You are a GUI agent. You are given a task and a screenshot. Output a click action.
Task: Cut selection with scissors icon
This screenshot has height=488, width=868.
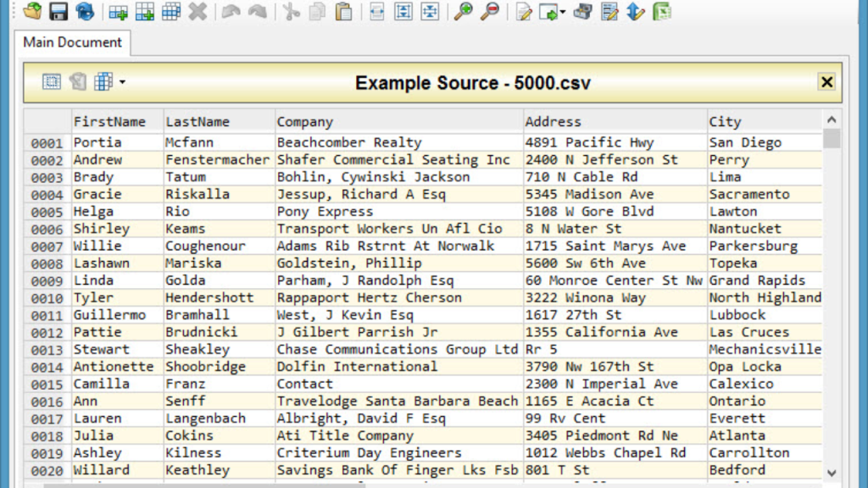click(x=291, y=12)
